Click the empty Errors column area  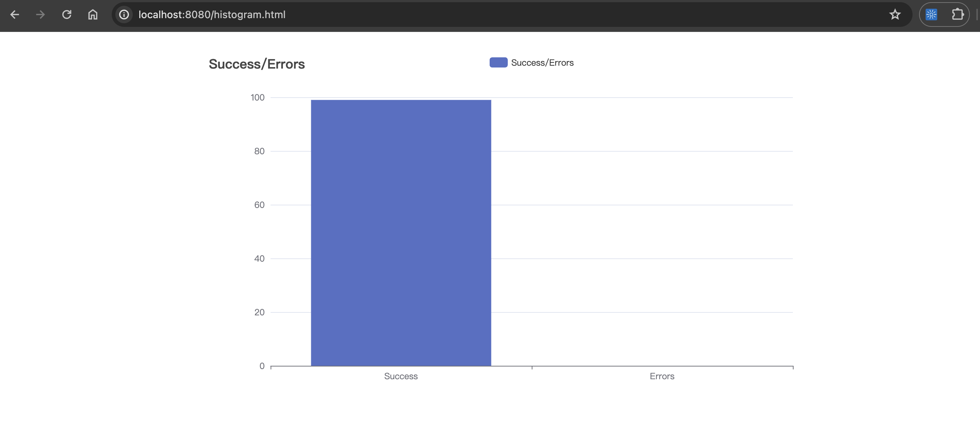click(662, 232)
